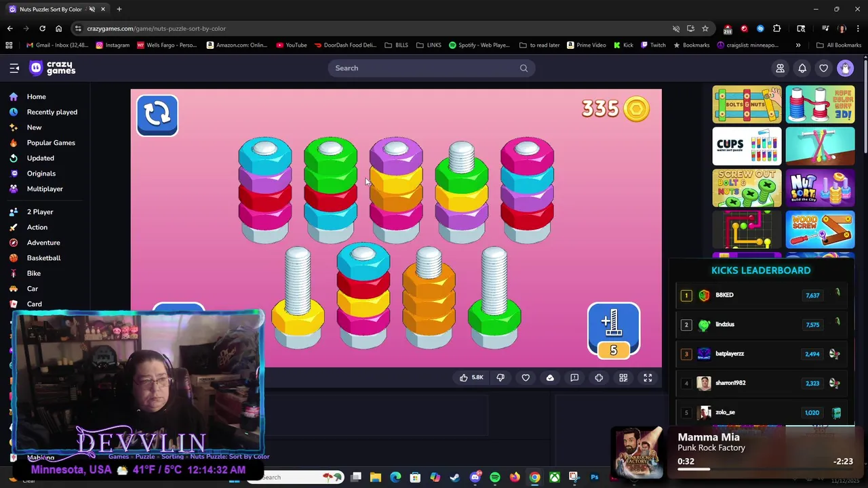Open the Wood Screw game thumbnail
This screenshot has height=488, width=868.
point(821,230)
